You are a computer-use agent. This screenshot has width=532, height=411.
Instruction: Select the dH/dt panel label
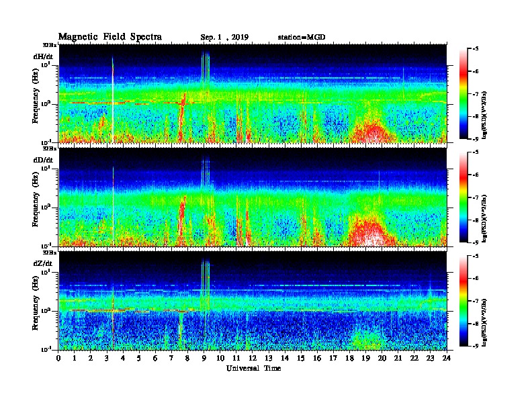43,56
